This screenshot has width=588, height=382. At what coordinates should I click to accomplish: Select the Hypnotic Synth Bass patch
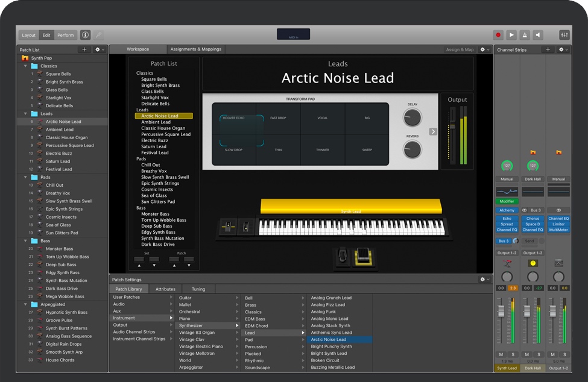66,312
